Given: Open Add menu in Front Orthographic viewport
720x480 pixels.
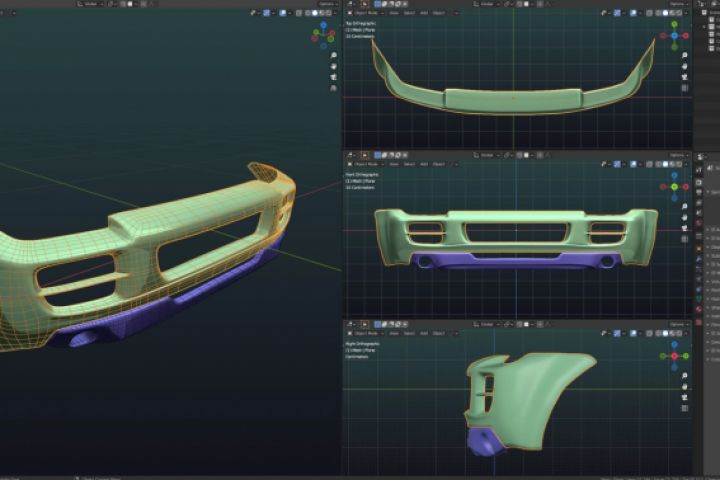Looking at the screenshot, I should point(424,164).
